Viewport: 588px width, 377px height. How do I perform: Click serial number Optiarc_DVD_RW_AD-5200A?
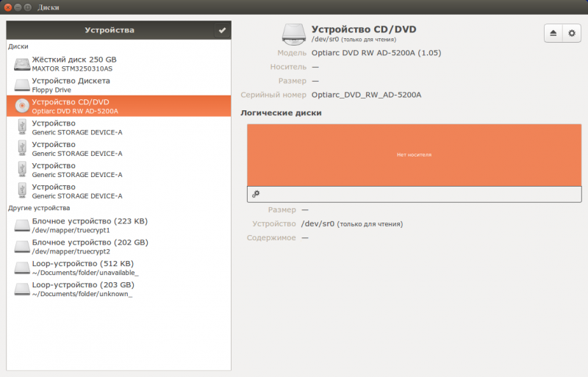point(366,95)
